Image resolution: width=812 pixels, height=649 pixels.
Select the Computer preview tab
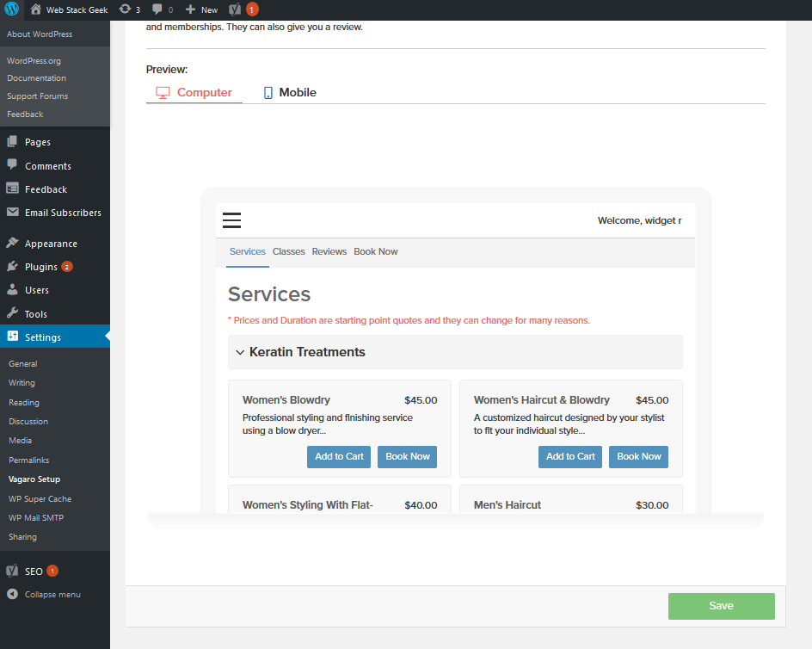(194, 93)
